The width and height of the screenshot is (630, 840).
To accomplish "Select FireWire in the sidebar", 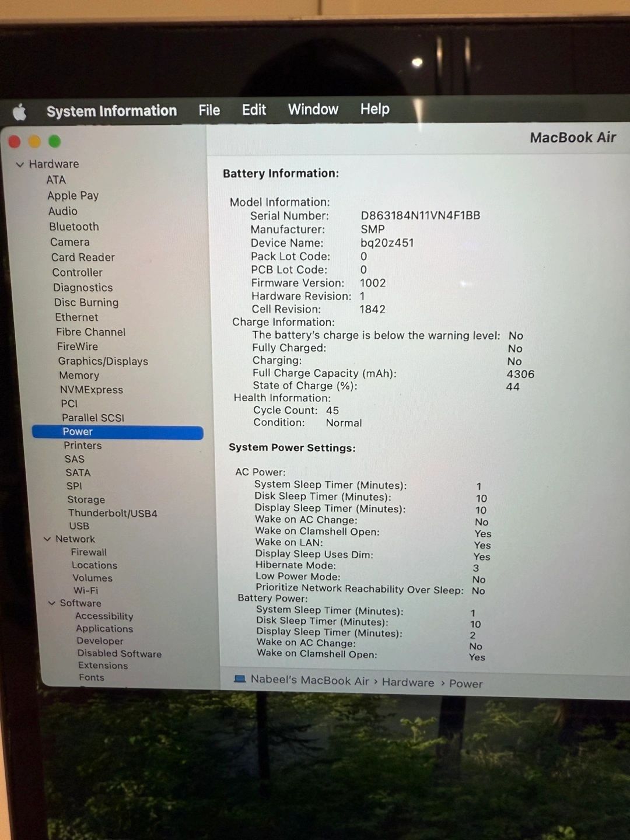I will [77, 346].
